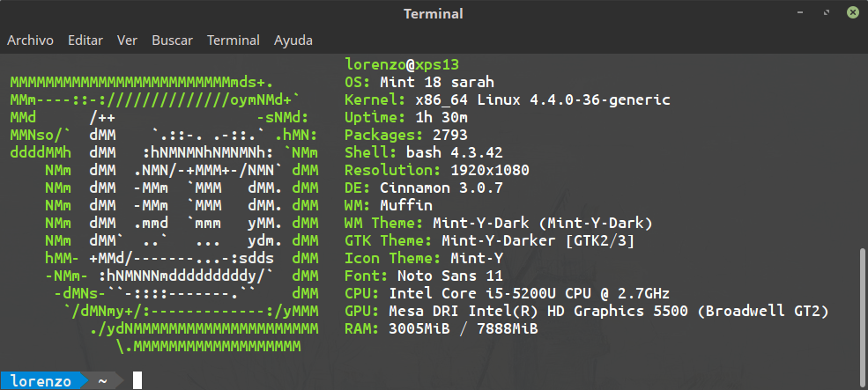This screenshot has width=868, height=390.
Task: Open the Editar menu
Action: 85,40
